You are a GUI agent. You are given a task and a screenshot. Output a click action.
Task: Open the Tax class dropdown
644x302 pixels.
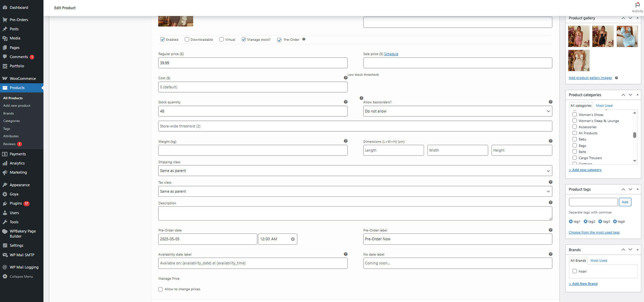click(355, 191)
